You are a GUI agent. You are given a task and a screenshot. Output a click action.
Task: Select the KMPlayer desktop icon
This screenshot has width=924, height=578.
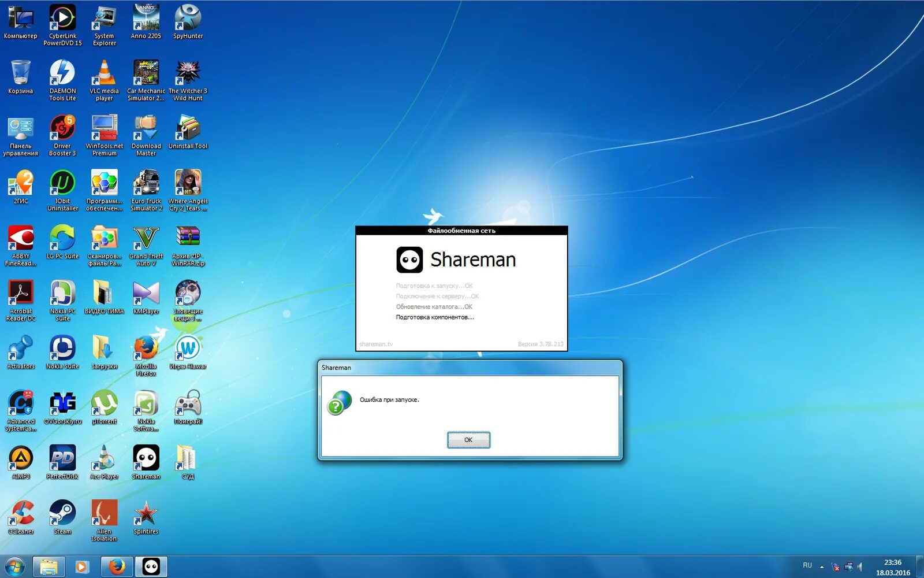point(146,298)
